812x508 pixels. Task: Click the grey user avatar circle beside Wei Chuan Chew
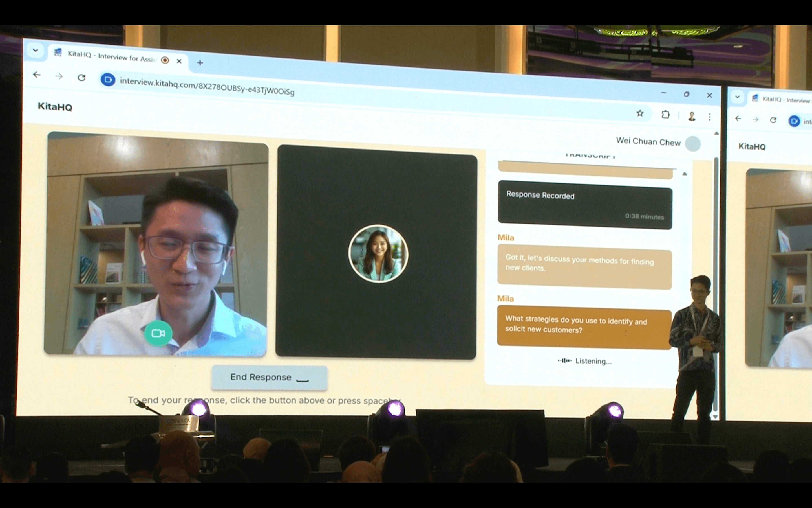[692, 144]
